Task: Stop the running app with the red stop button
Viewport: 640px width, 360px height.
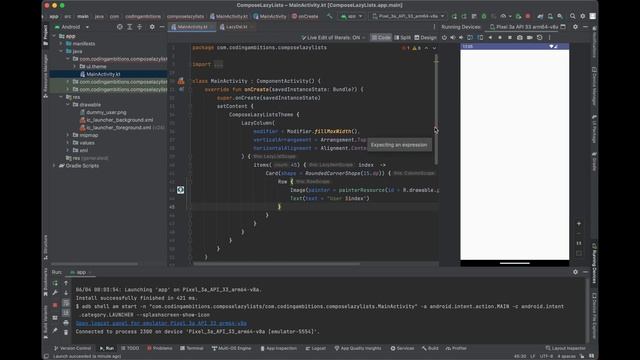Action: 528,16
